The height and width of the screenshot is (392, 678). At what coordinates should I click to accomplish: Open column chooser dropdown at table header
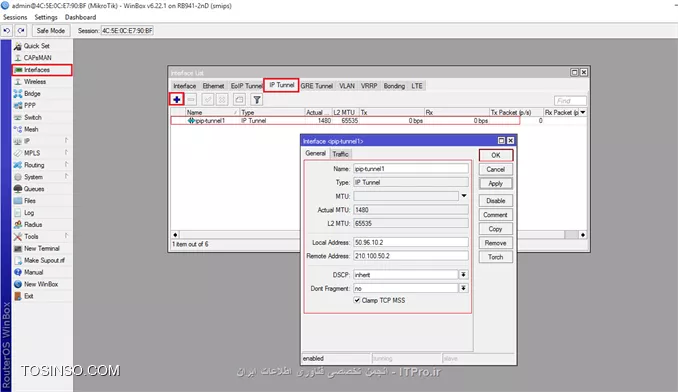(x=583, y=112)
